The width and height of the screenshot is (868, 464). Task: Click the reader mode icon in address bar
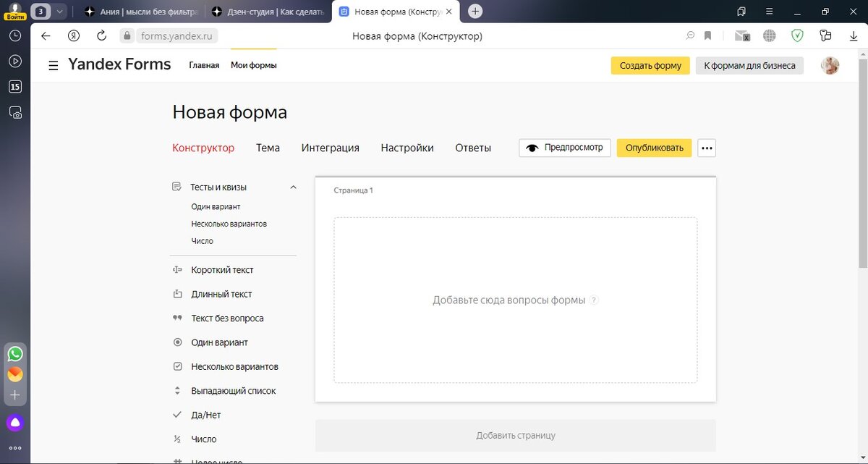690,36
